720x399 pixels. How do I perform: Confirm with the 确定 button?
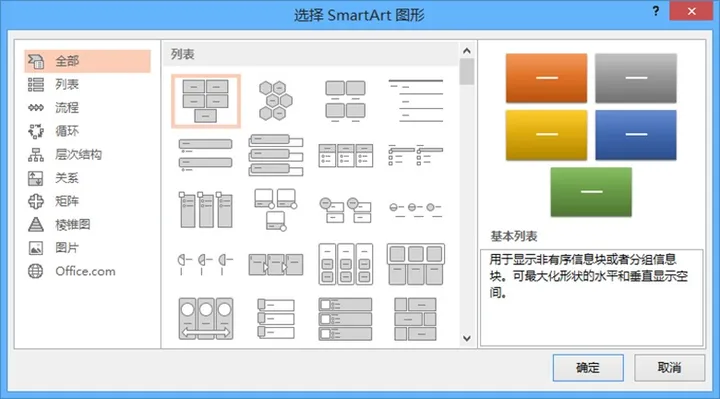(588, 368)
